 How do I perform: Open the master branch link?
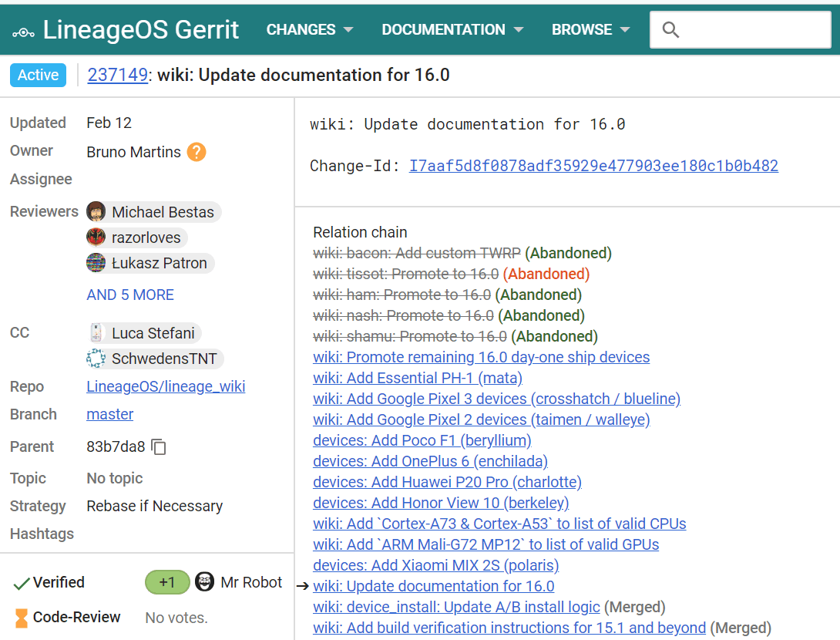pos(110,414)
